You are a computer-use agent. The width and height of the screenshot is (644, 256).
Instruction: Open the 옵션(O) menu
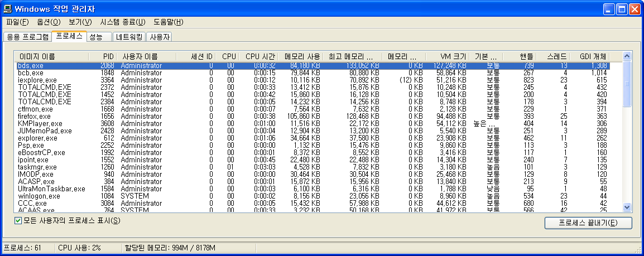click(49, 22)
